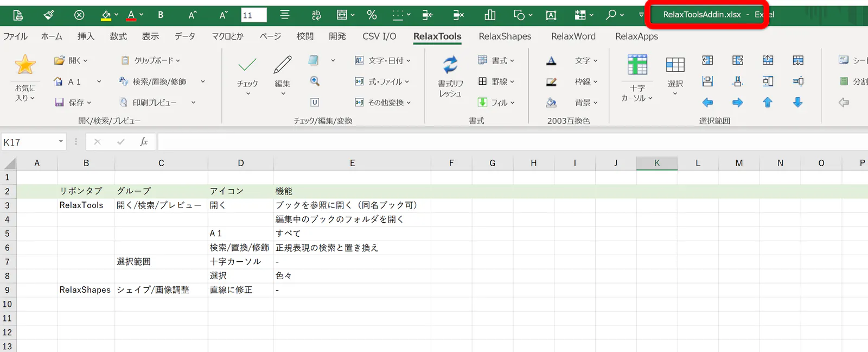
Task: Click the 選択 grid icon in 選択範囲
Action: click(675, 65)
